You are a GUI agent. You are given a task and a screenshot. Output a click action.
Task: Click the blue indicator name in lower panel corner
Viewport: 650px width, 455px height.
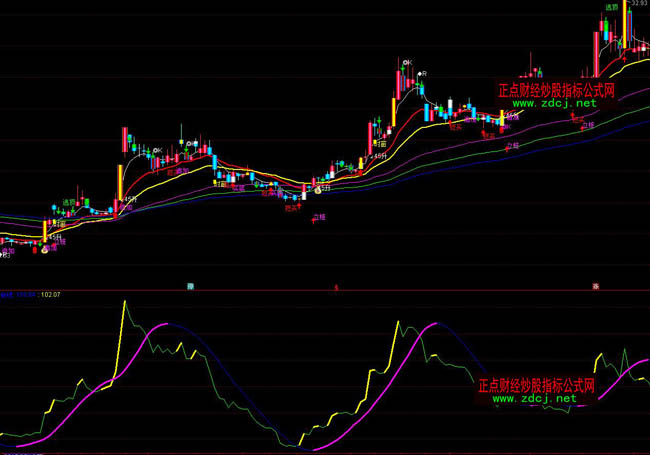tap(17, 294)
